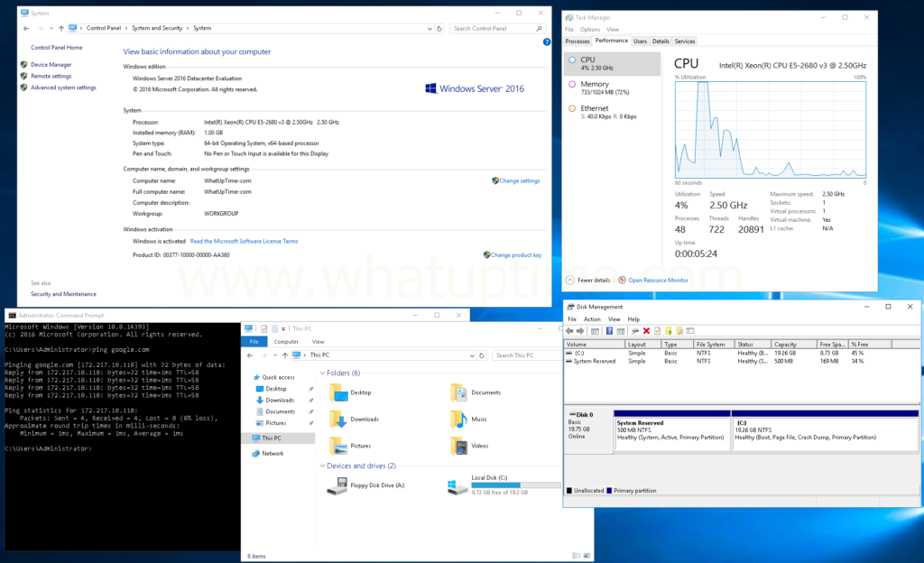Click Read the Microsoft Software License Terms
Viewport: 924px width, 563px height.
click(244, 242)
